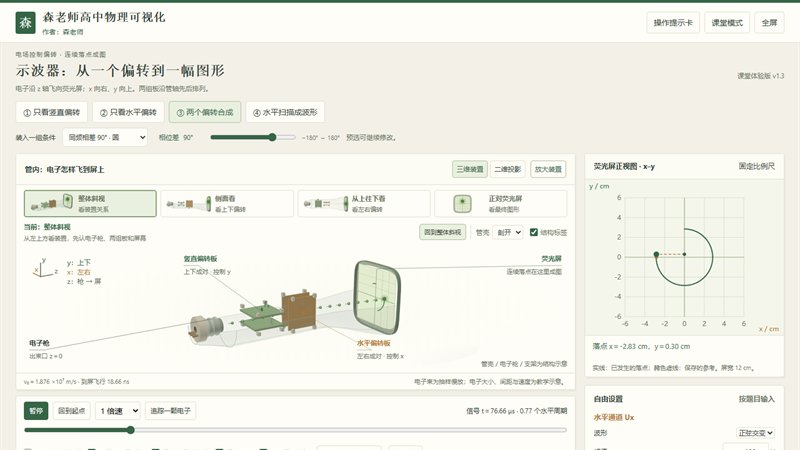Select step ② 只看水平偏转
This screenshot has width=800, height=450.
coord(128,112)
